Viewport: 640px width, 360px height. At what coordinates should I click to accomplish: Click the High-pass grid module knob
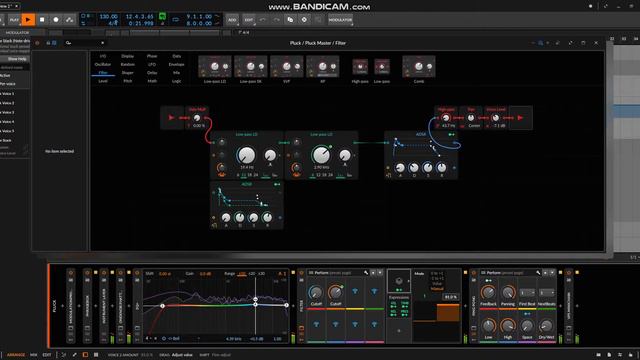point(446,118)
